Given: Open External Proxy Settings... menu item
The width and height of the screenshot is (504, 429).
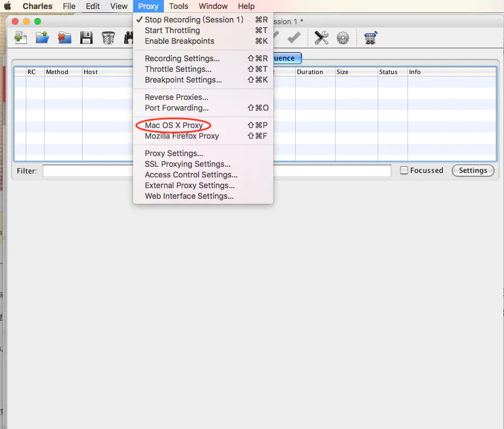Looking at the screenshot, I should [x=203, y=185].
